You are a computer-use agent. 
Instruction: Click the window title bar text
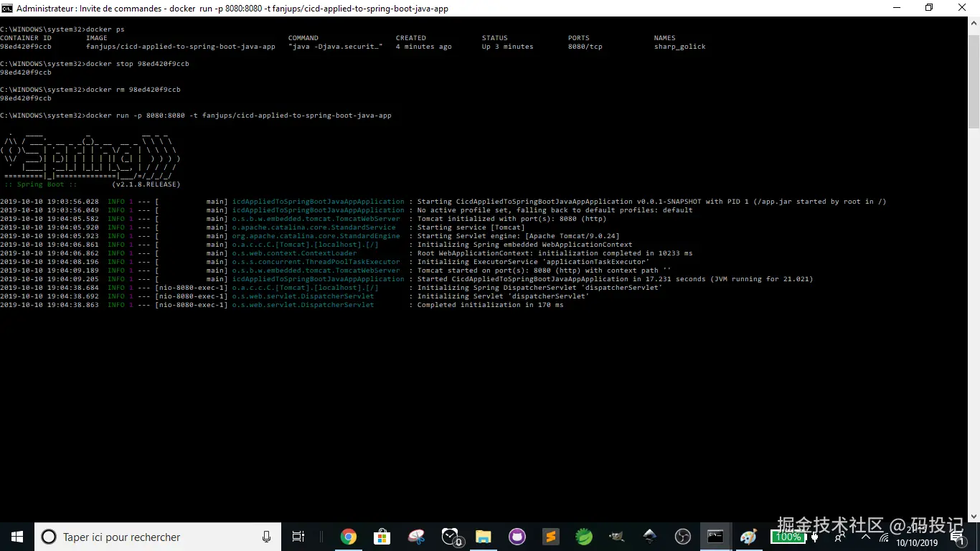coord(232,9)
